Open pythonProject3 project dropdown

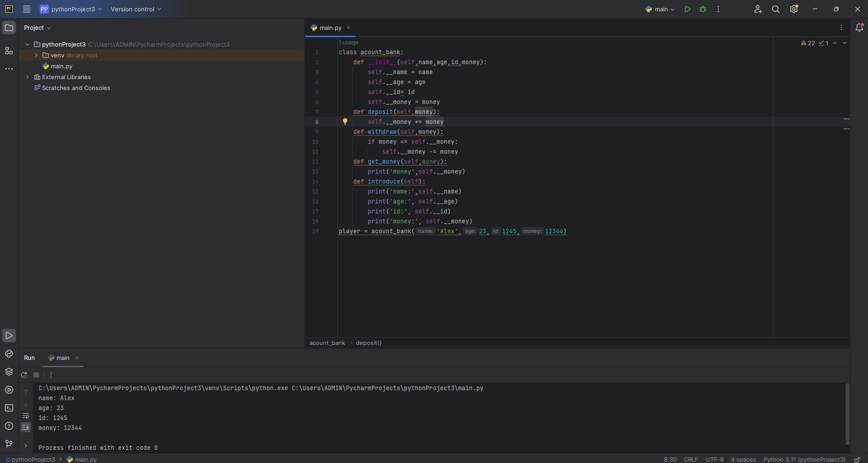pyautogui.click(x=71, y=9)
